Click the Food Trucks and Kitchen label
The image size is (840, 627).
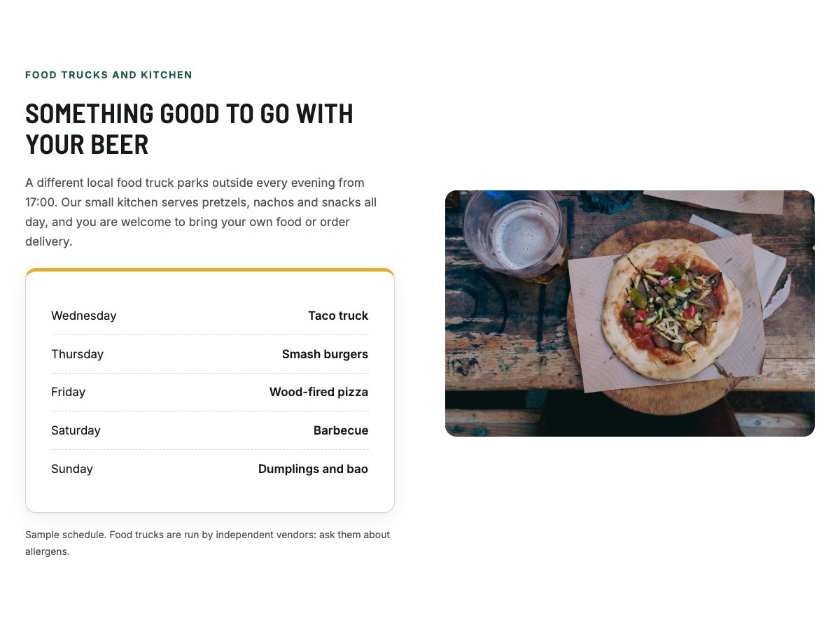click(x=108, y=75)
